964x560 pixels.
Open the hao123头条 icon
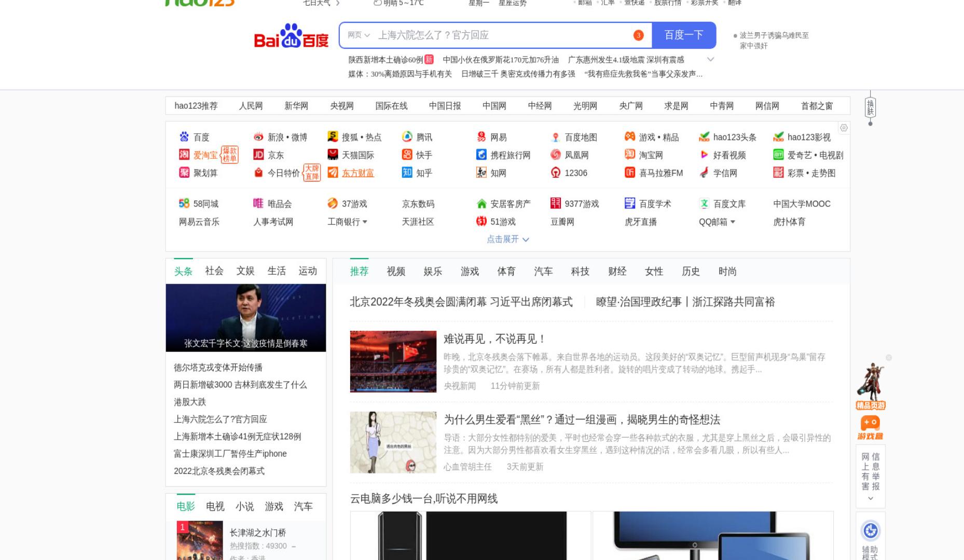pyautogui.click(x=704, y=137)
